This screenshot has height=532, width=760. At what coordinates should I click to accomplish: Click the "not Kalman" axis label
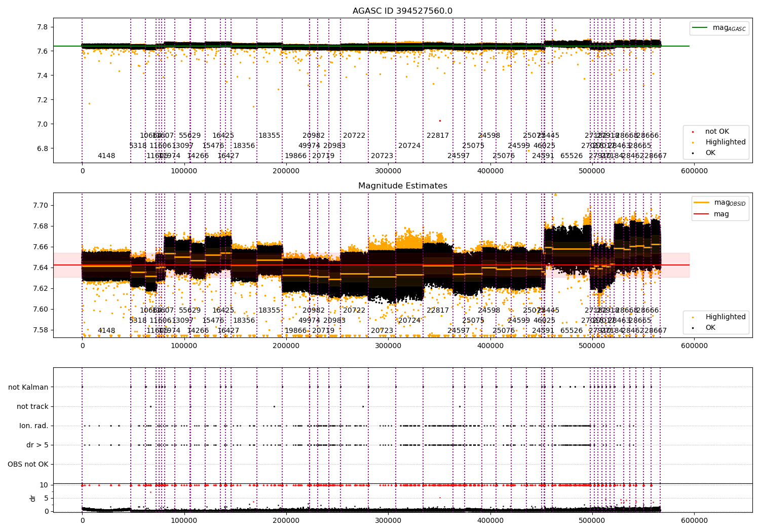point(28,387)
